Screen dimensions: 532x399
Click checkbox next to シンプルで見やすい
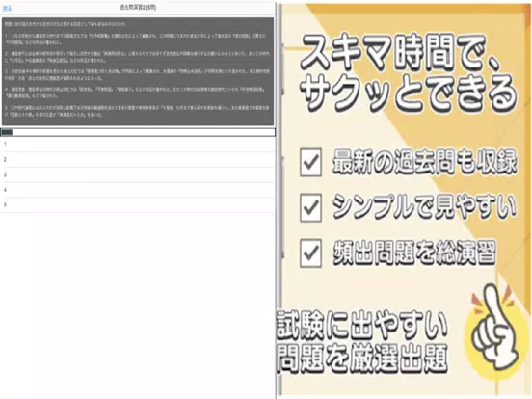tap(310, 207)
